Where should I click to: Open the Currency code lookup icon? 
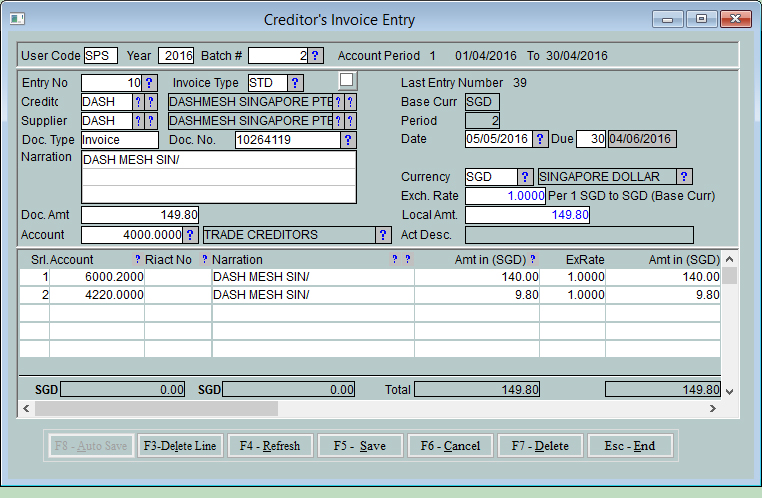point(525,177)
